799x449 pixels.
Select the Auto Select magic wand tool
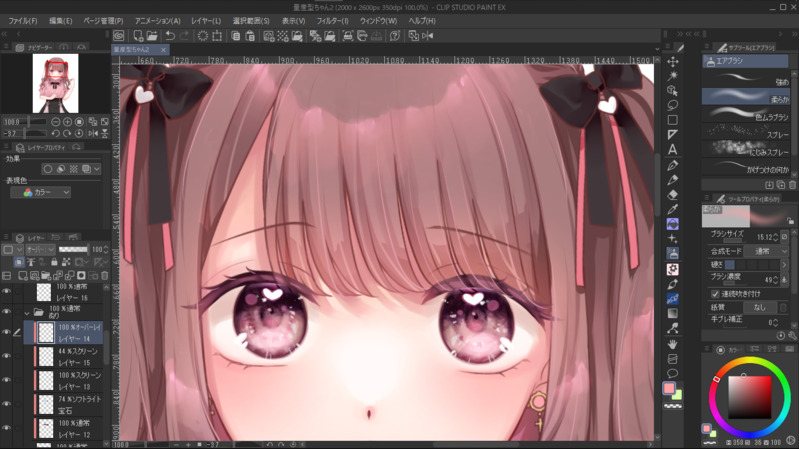coord(673,76)
